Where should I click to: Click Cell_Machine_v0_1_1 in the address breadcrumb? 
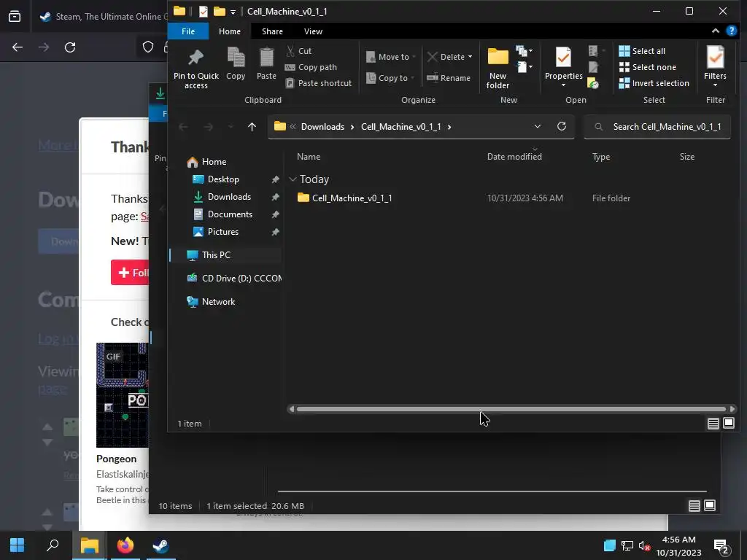[400, 127]
